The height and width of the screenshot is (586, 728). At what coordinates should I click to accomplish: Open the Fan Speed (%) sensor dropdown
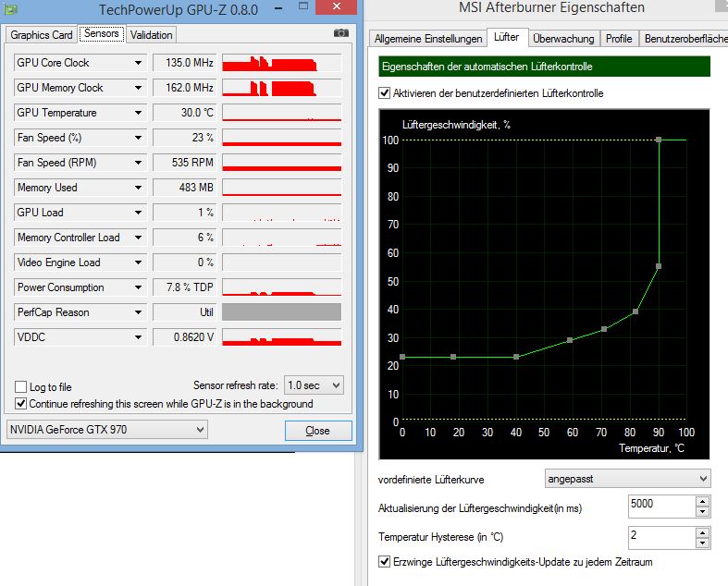click(x=138, y=138)
